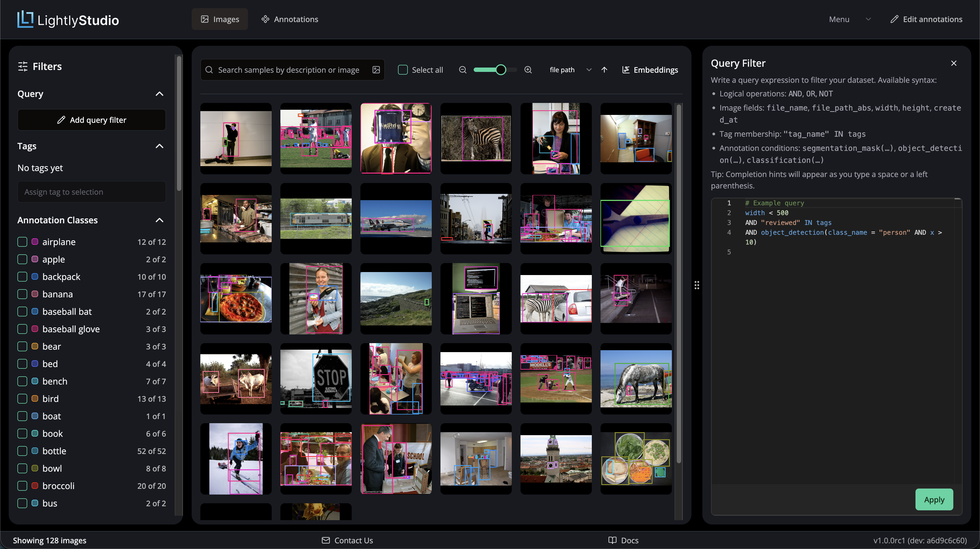Image resolution: width=980 pixels, height=549 pixels.
Task: Check the bench class filter
Action: [x=22, y=381]
